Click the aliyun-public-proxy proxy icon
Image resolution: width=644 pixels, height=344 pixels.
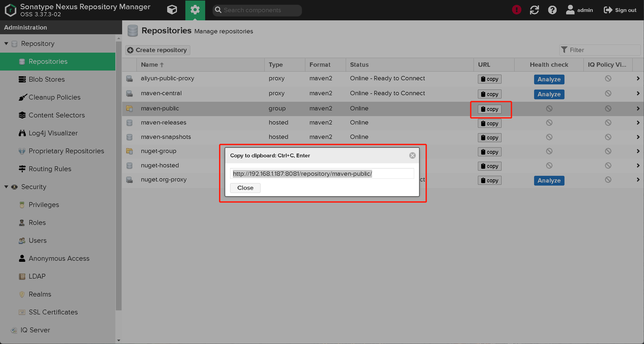[x=129, y=79]
